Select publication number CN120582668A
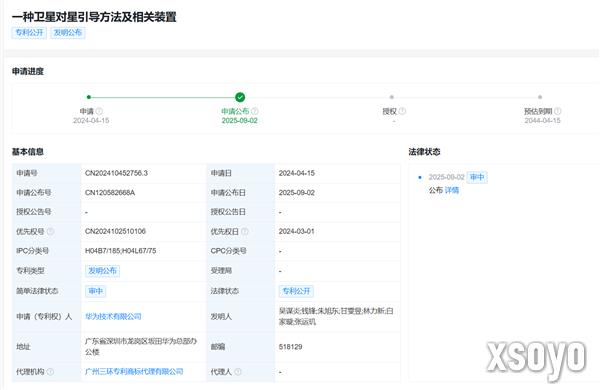The width and height of the screenshot is (600, 390). pyautogui.click(x=110, y=193)
